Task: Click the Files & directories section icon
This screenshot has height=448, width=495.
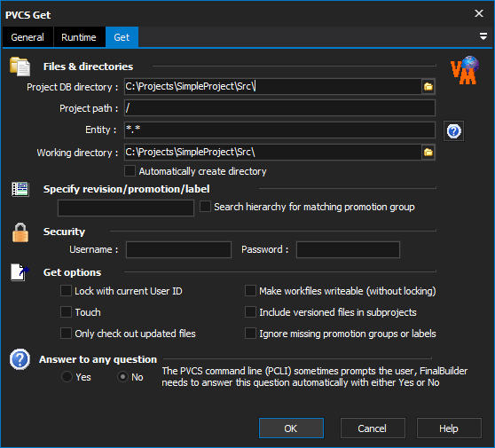Action: click(x=20, y=67)
